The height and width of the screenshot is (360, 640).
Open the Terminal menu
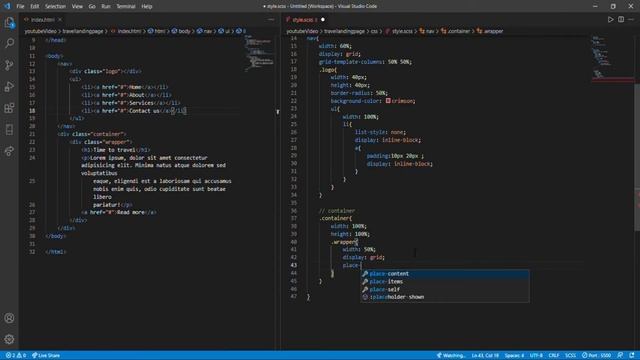(x=126, y=7)
